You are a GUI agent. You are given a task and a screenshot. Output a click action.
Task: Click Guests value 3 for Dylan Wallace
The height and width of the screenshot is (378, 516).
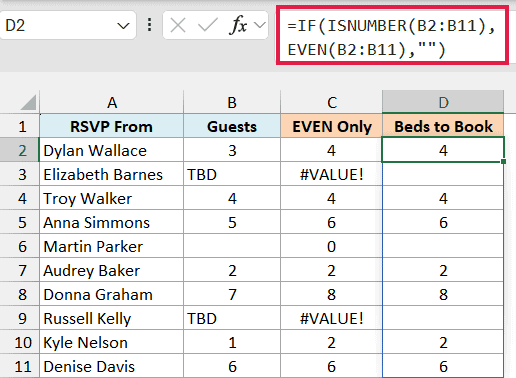[232, 150]
